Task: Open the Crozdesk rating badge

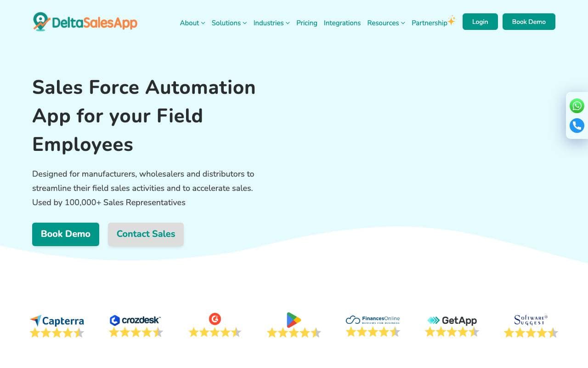Action: [x=136, y=326]
